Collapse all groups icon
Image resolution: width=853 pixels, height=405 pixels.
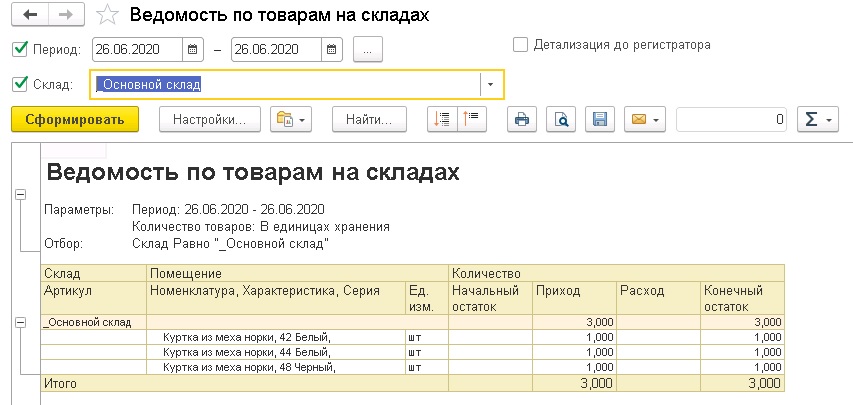click(472, 119)
